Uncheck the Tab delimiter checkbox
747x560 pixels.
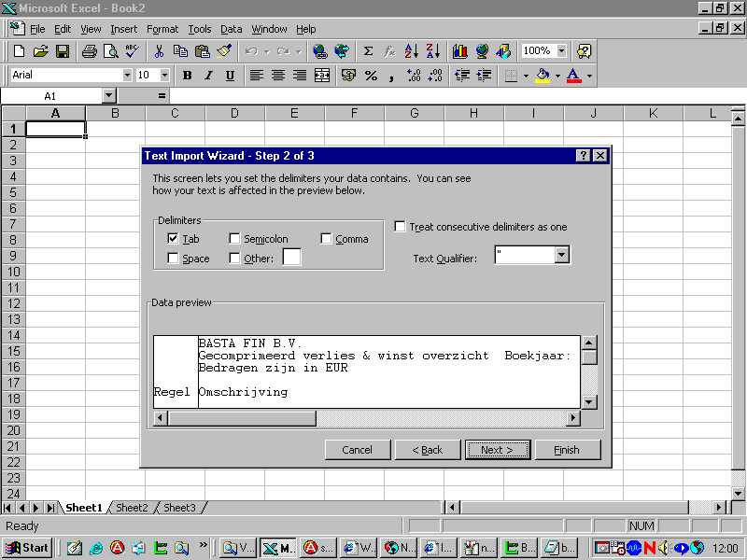tap(173, 239)
